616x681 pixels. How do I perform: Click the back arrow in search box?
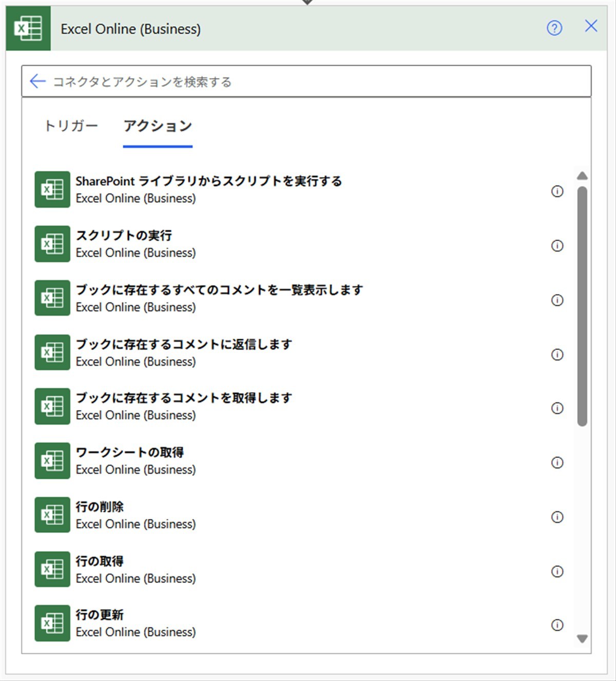[37, 81]
